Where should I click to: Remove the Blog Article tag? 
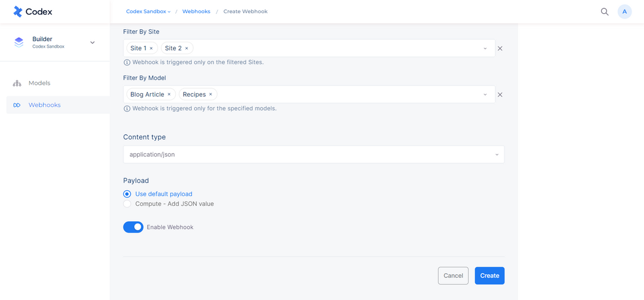coord(169,94)
